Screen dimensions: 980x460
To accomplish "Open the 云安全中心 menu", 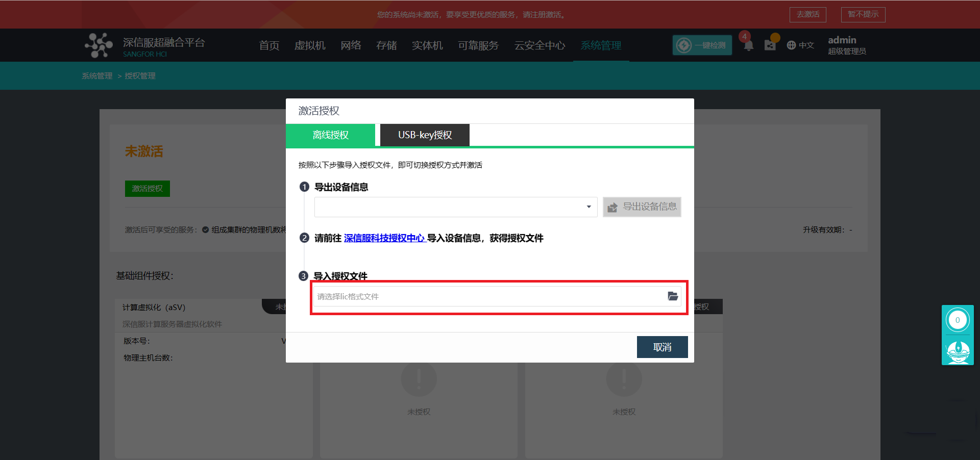I will [540, 45].
